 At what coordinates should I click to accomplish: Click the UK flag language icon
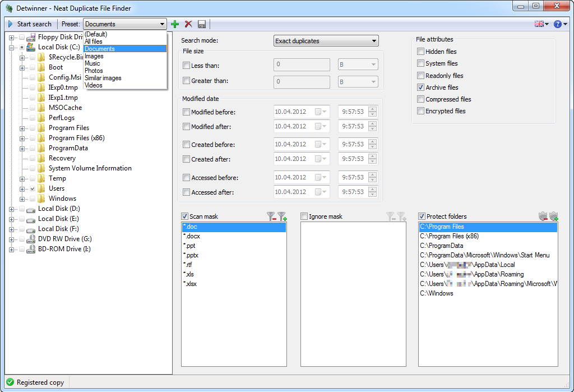[x=539, y=24]
